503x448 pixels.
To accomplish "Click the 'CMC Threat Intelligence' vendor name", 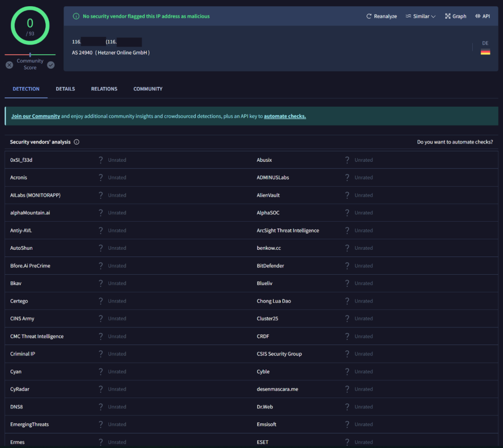I will point(37,336).
